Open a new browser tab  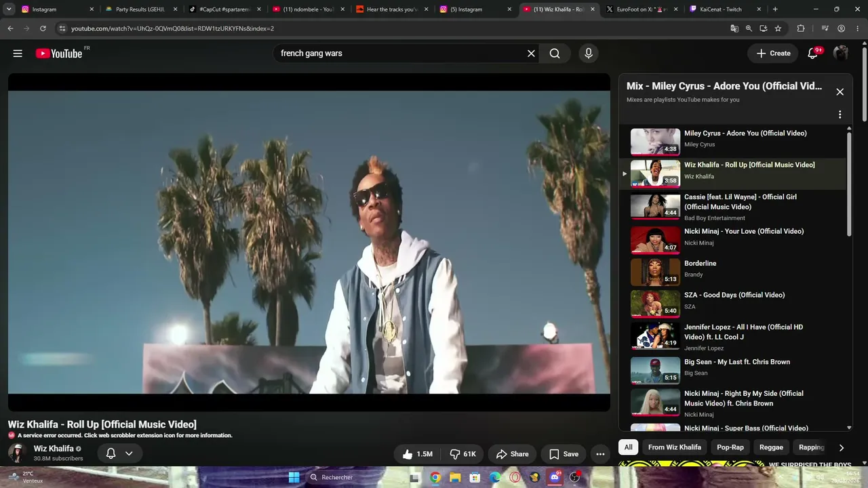click(775, 9)
